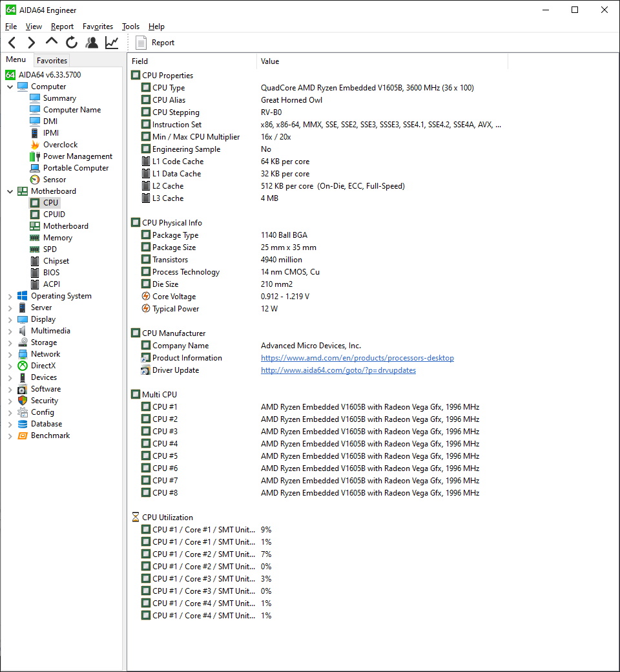Go forward with the right arrow toolbar button

click(x=31, y=43)
